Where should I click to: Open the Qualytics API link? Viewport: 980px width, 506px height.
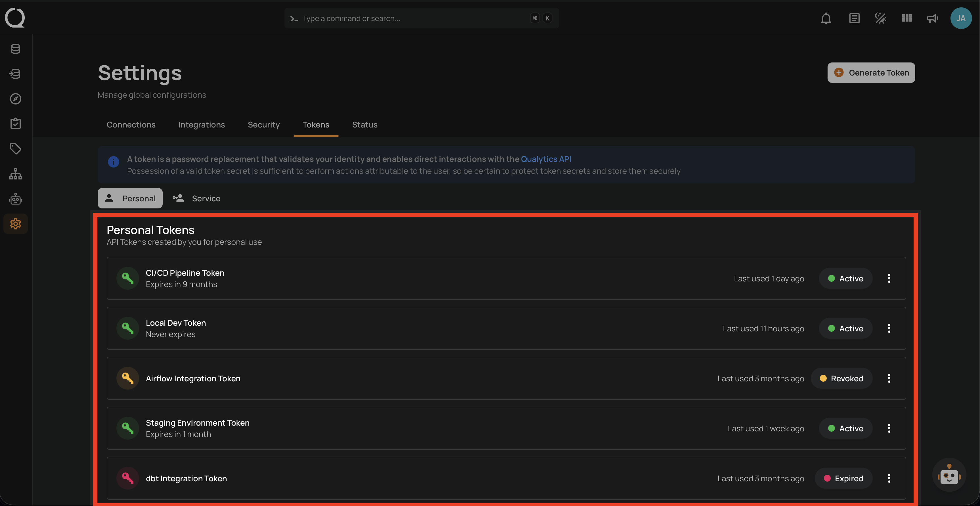click(x=546, y=159)
